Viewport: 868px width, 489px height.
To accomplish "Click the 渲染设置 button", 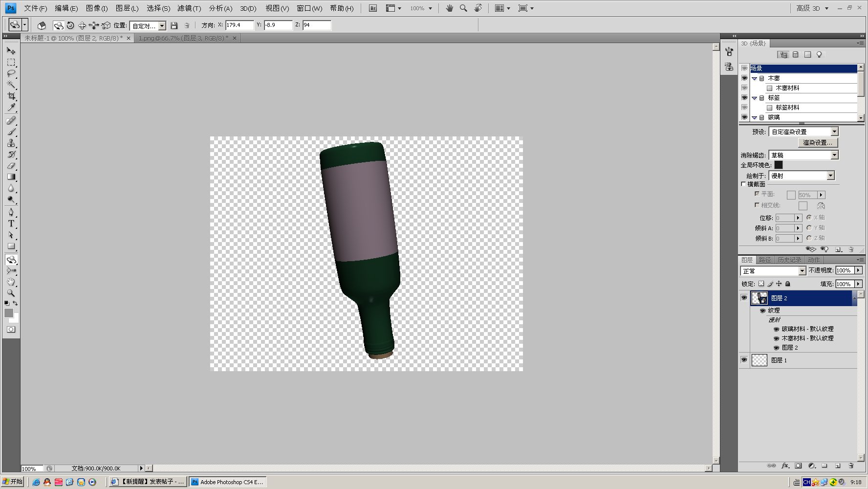I will click(818, 143).
